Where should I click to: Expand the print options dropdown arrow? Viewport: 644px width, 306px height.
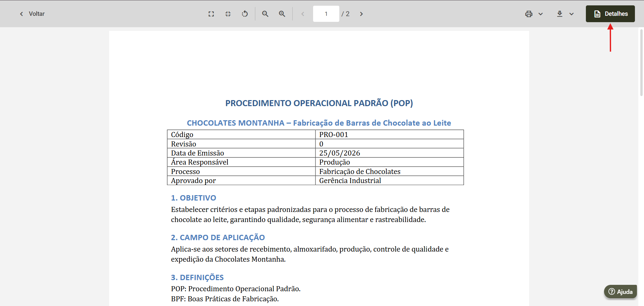[x=541, y=14]
